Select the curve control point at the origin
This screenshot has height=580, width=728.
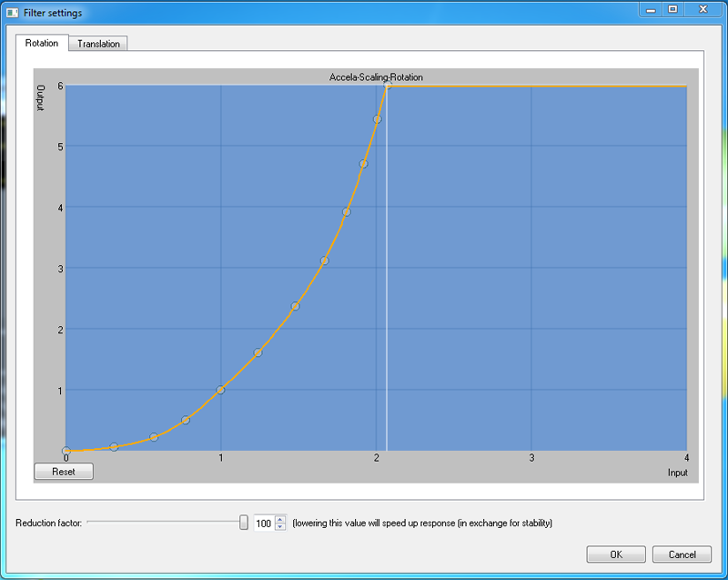click(66, 451)
